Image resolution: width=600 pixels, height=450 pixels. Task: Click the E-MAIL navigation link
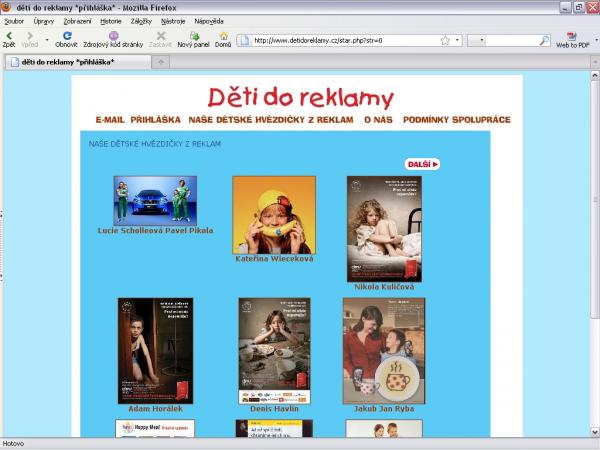point(110,120)
